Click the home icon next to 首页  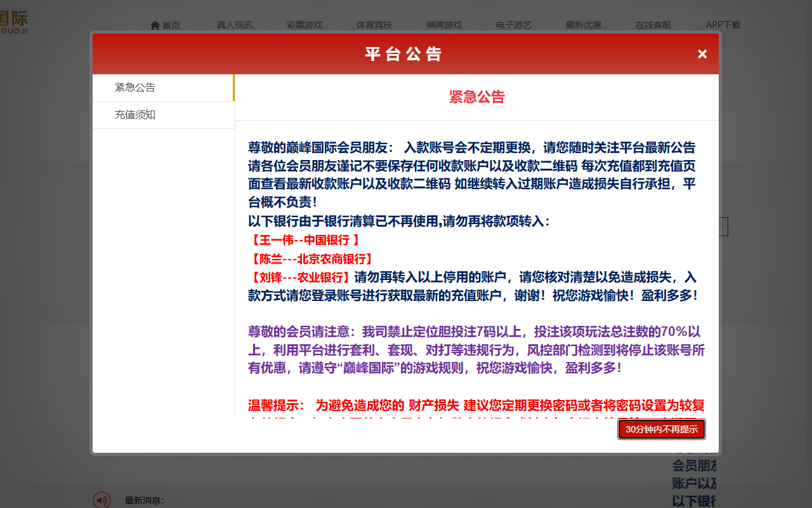[155, 25]
